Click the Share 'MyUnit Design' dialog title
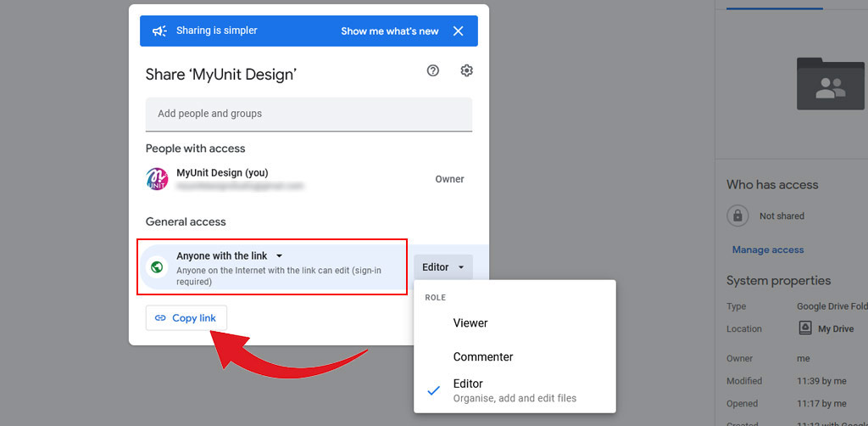Screen dimensions: 868x426 221,75
